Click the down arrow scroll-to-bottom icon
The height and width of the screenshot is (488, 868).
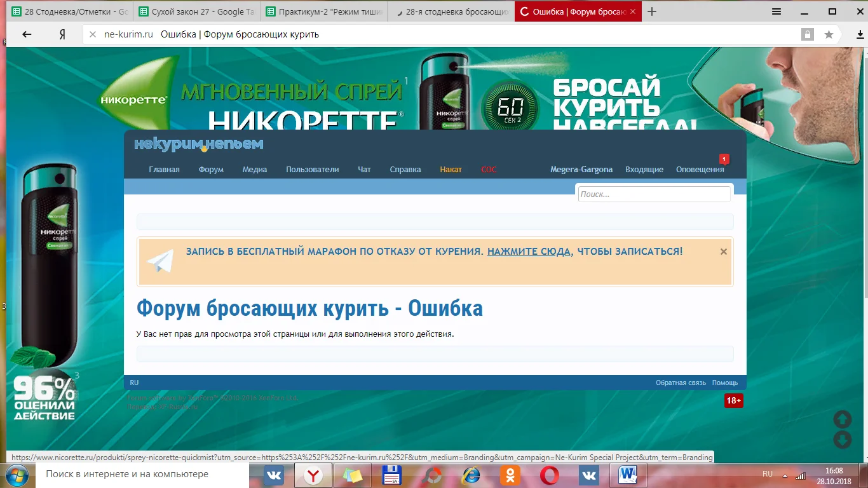842,440
